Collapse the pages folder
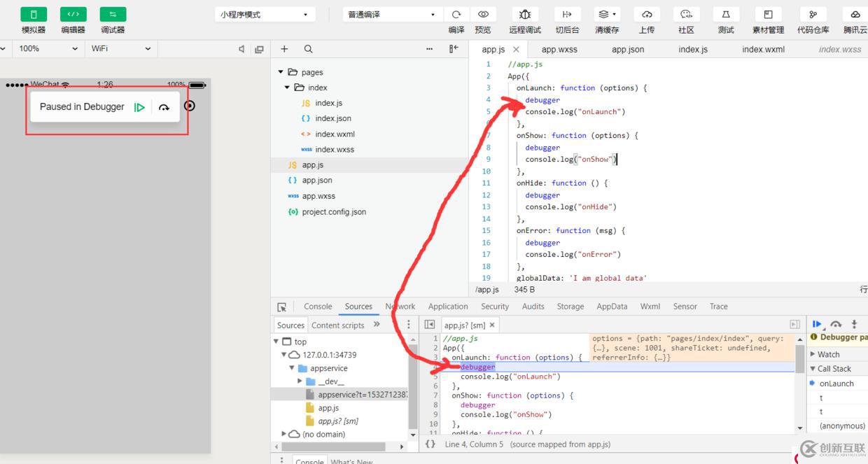This screenshot has height=464, width=868. 281,72
